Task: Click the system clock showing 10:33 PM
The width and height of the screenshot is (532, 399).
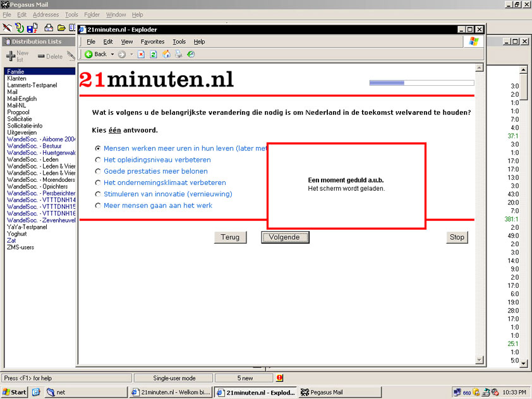Action: point(514,392)
